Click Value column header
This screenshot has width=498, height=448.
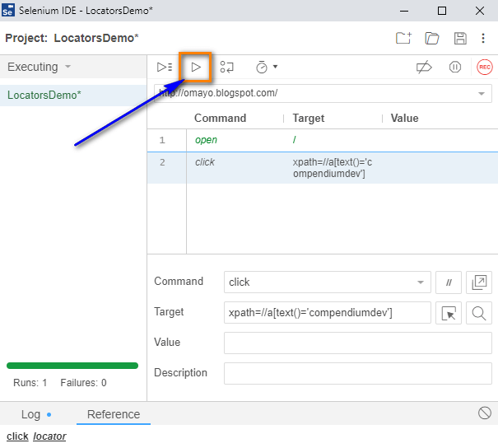pyautogui.click(x=404, y=119)
